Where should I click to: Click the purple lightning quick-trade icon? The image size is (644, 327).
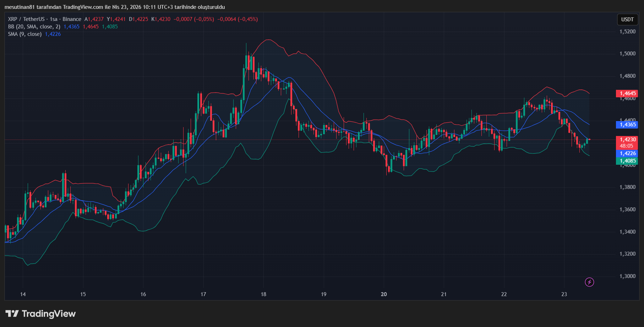click(589, 283)
